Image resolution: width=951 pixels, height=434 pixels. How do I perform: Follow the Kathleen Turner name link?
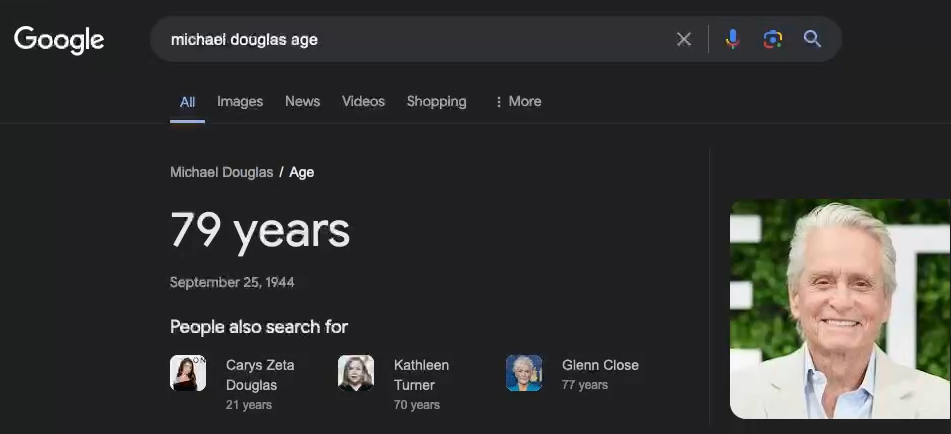(421, 375)
